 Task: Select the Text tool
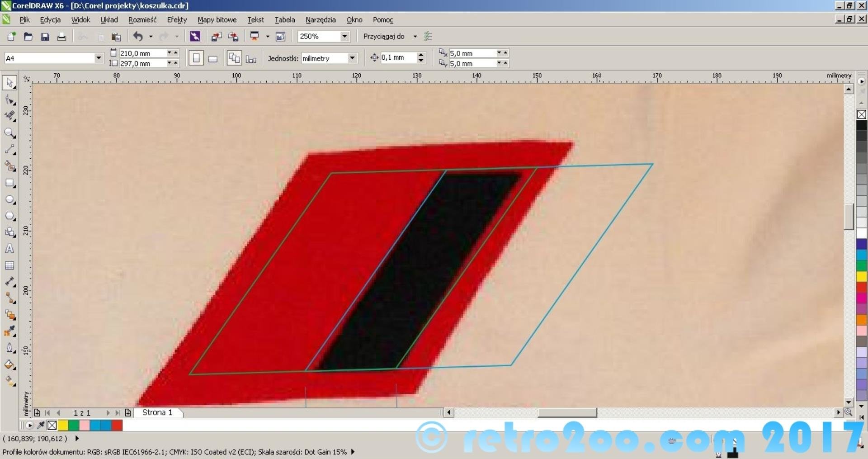pyautogui.click(x=9, y=249)
